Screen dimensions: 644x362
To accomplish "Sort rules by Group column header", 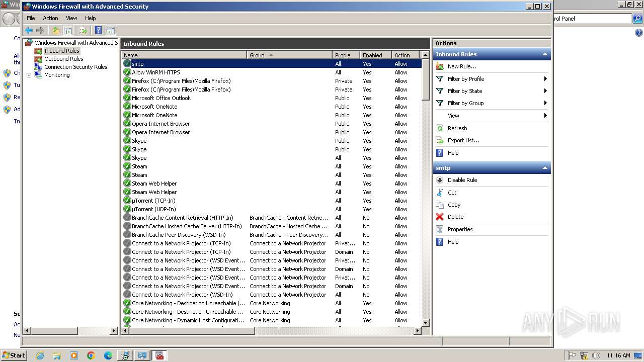I will click(x=289, y=55).
